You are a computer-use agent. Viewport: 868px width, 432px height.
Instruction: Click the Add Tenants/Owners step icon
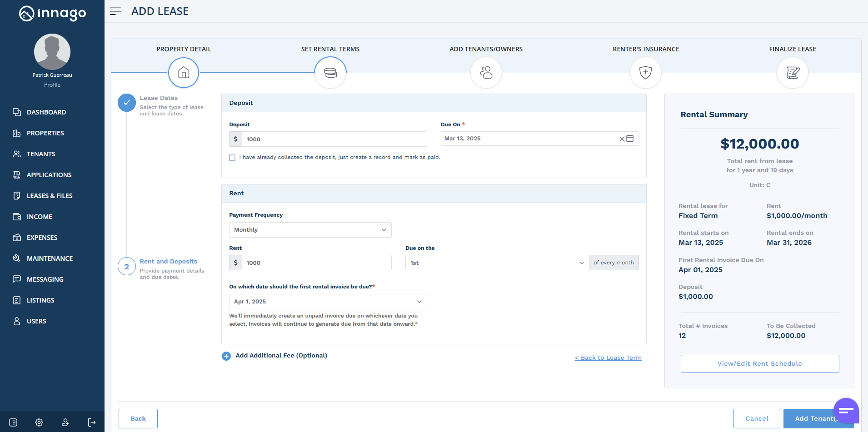click(486, 73)
